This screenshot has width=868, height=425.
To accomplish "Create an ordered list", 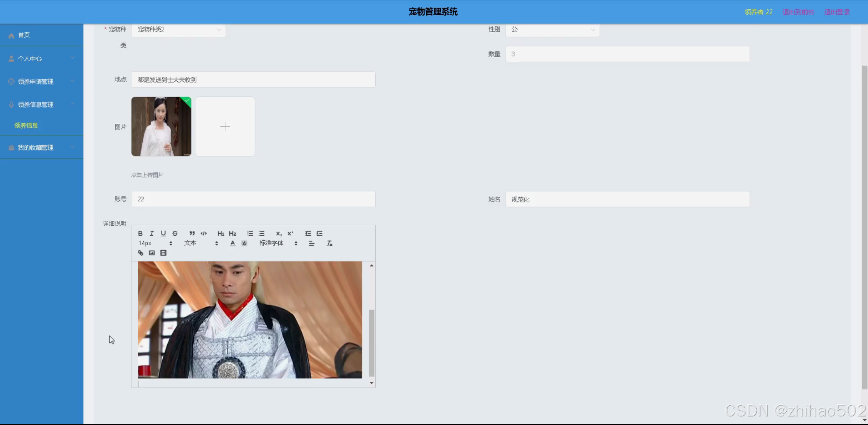I will (250, 233).
